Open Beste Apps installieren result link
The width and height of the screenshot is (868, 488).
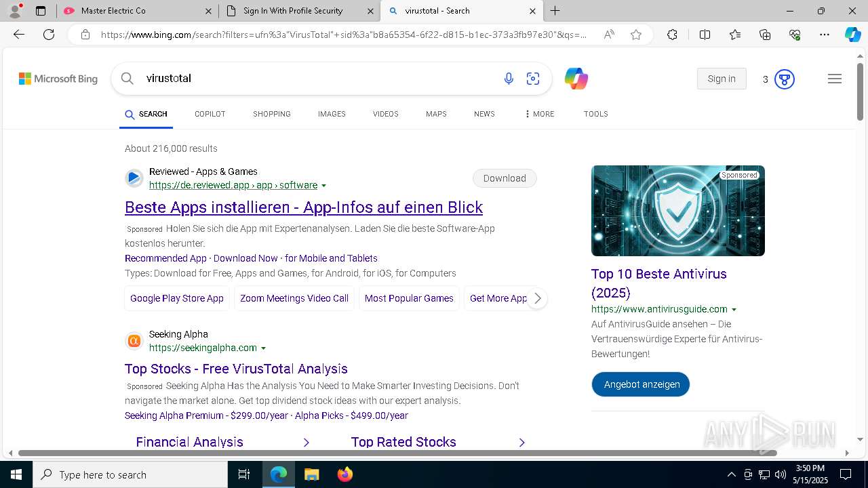(304, 207)
